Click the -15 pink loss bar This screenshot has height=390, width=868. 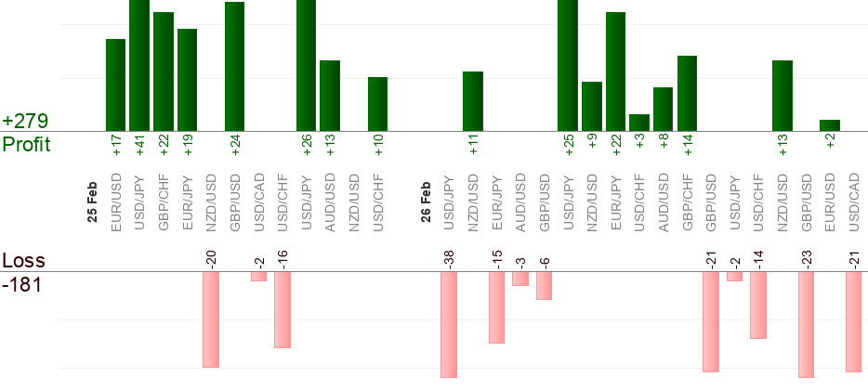[x=496, y=307]
